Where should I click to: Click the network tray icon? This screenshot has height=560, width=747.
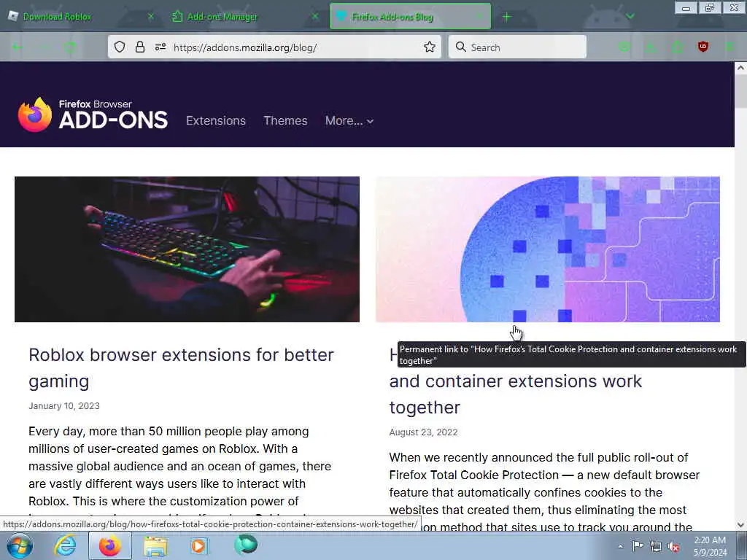click(x=656, y=546)
